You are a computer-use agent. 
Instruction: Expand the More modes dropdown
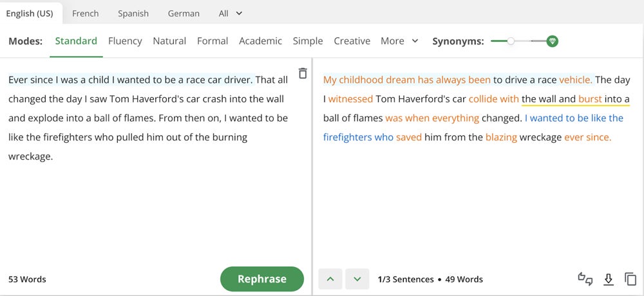(399, 41)
